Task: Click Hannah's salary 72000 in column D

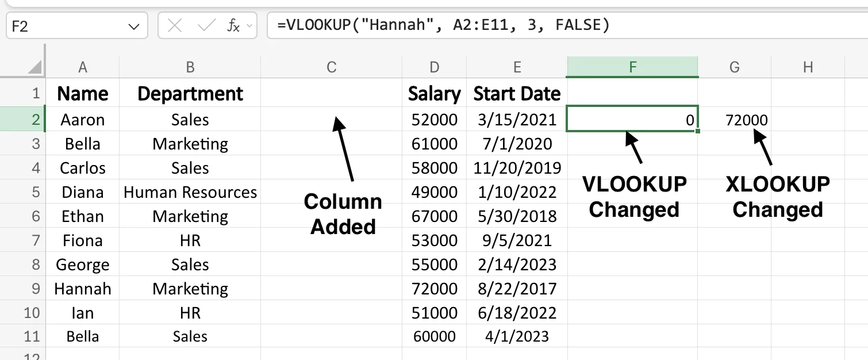Action: pyautogui.click(x=435, y=289)
